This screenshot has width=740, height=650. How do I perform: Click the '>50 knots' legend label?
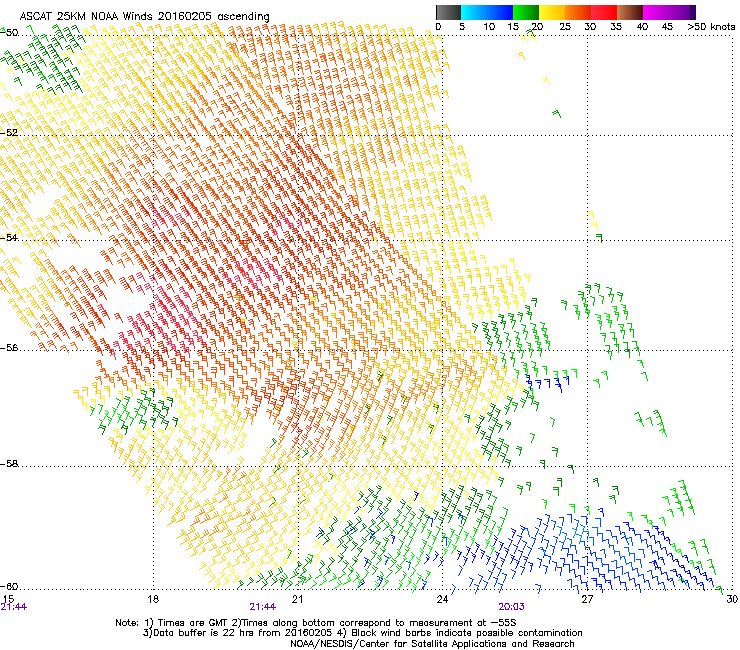tap(711, 27)
